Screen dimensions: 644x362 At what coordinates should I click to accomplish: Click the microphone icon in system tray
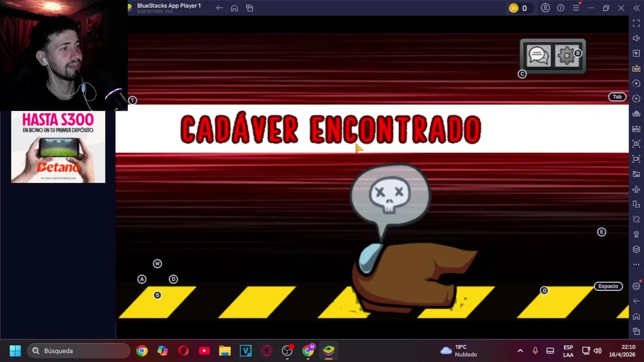[x=535, y=350]
